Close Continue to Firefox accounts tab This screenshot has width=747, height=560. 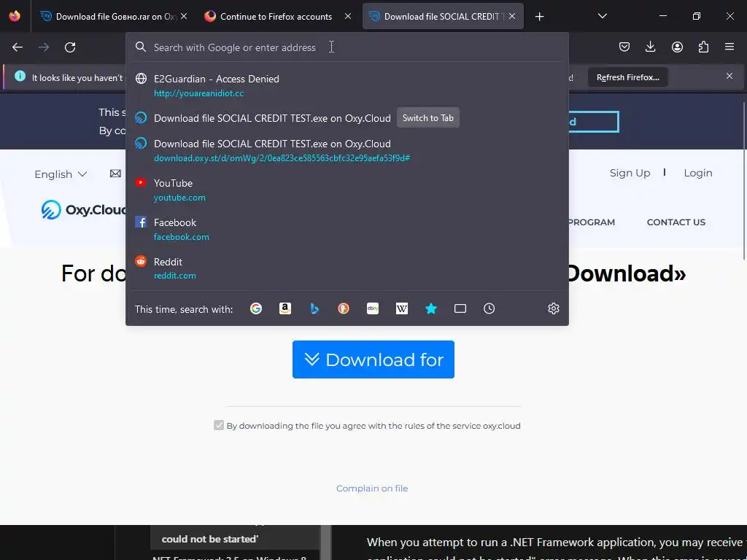coord(348,16)
